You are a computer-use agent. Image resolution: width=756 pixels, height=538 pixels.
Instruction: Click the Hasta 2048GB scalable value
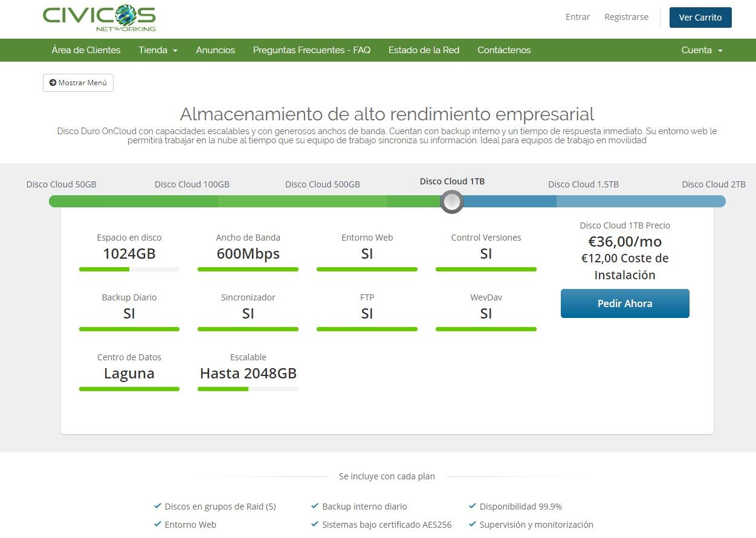(x=248, y=374)
